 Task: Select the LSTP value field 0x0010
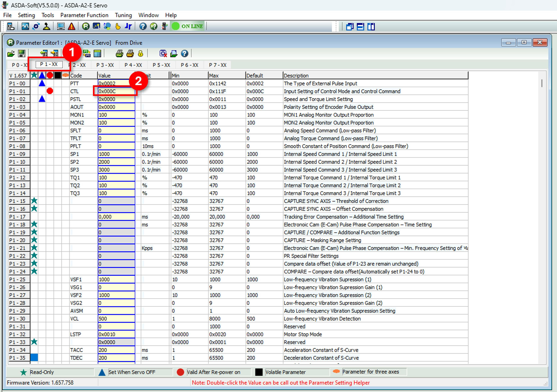tap(116, 334)
